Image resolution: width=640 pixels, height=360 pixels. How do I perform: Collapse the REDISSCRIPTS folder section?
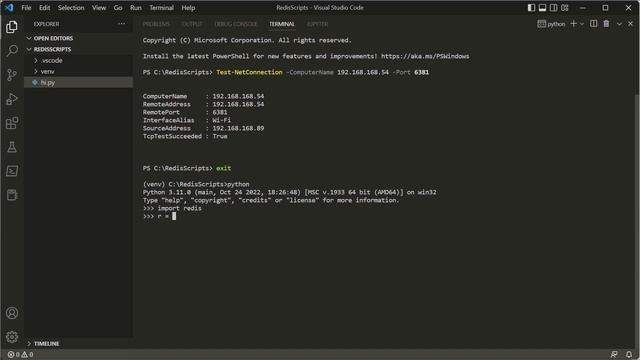tap(78, 49)
